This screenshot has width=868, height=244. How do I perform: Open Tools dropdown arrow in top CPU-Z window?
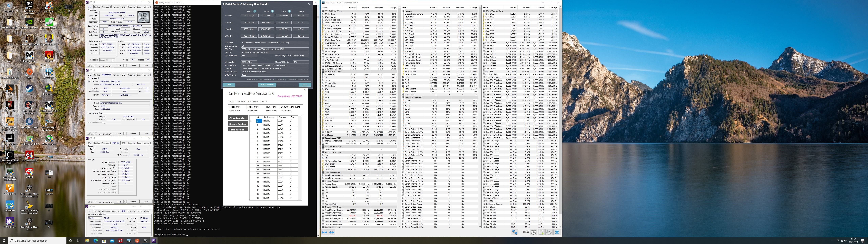tap(125, 65)
